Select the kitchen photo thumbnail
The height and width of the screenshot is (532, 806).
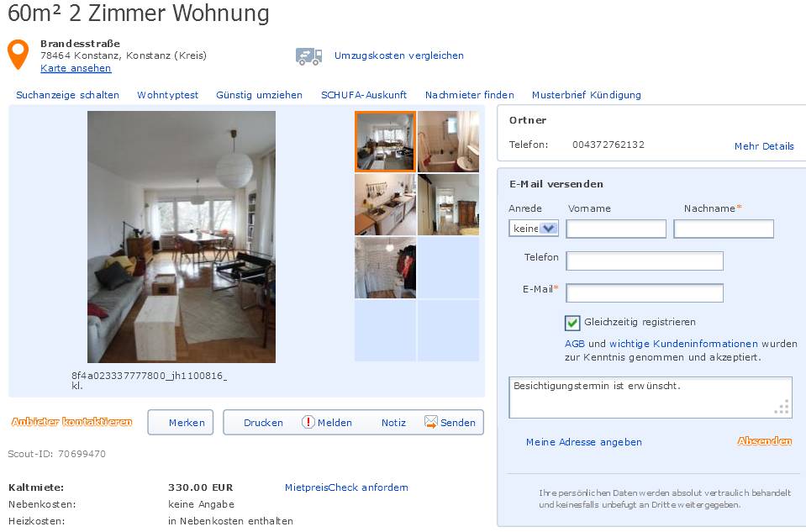pos(385,204)
